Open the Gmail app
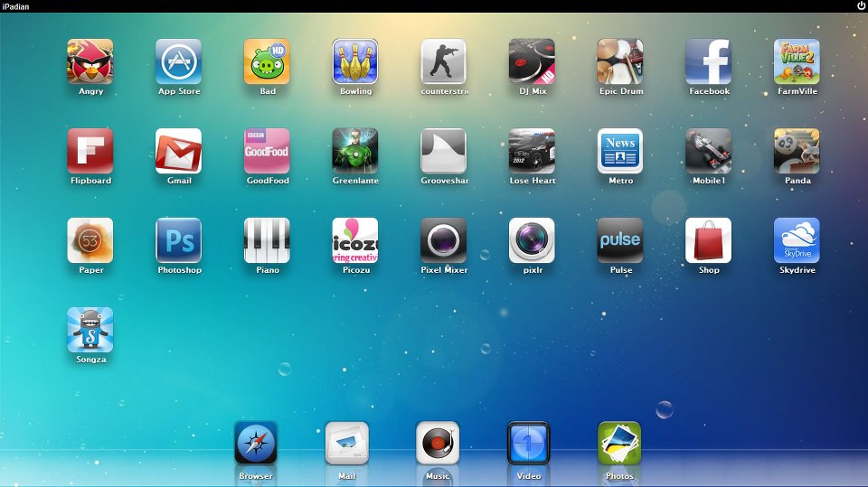Screen dimensions: 868x487 tap(178, 151)
